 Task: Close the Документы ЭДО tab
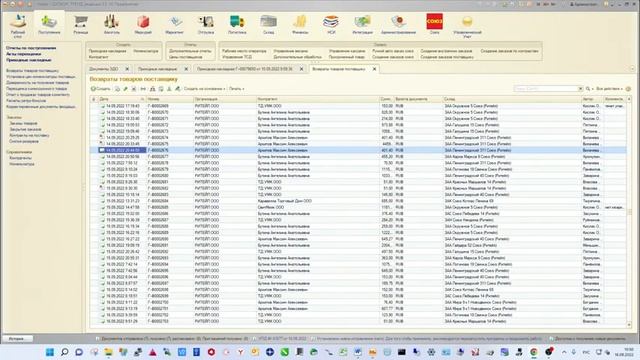pos(127,69)
